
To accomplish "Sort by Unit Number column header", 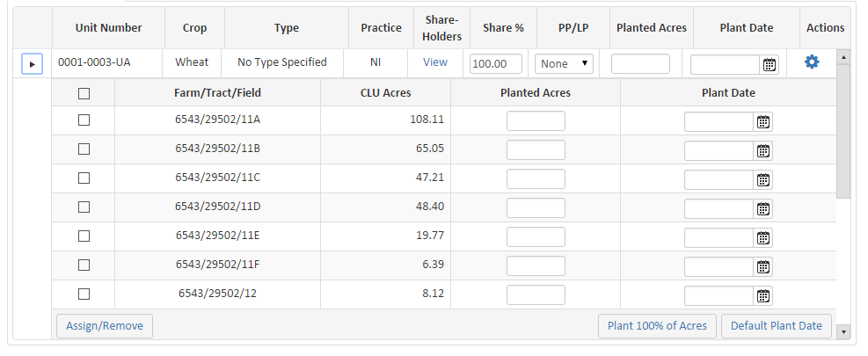I will click(108, 28).
